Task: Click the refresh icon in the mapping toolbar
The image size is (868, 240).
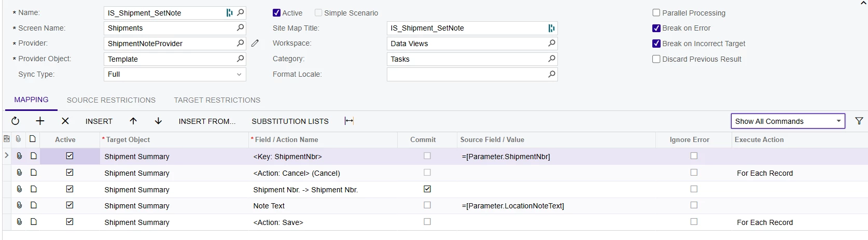Action: tap(16, 121)
